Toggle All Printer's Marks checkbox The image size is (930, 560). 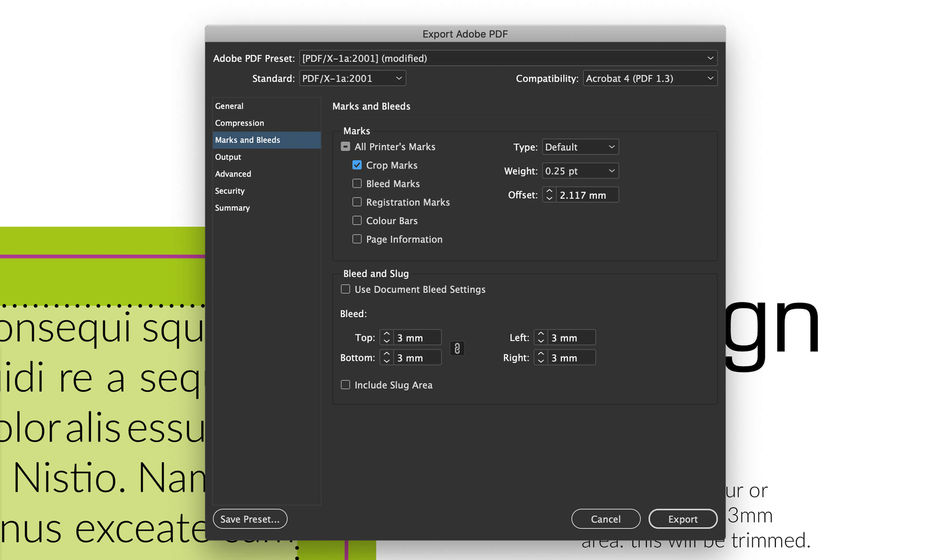345,146
